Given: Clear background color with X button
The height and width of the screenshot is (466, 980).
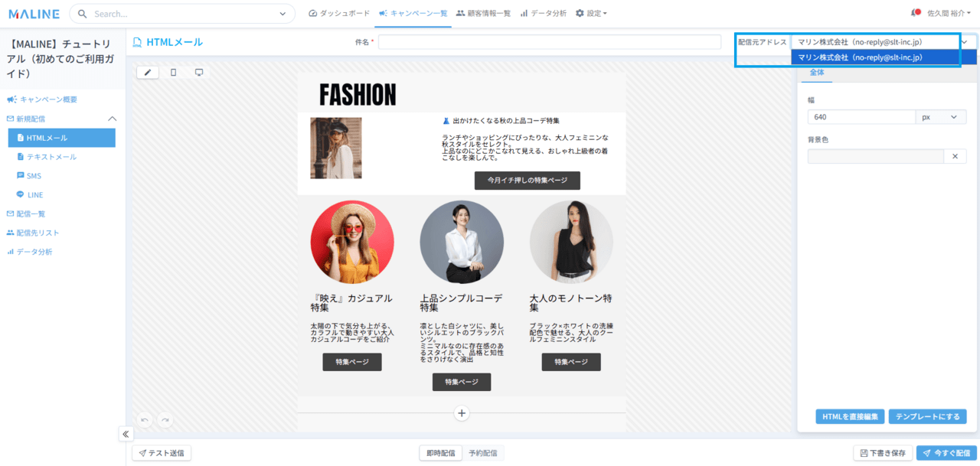Looking at the screenshot, I should point(955,156).
